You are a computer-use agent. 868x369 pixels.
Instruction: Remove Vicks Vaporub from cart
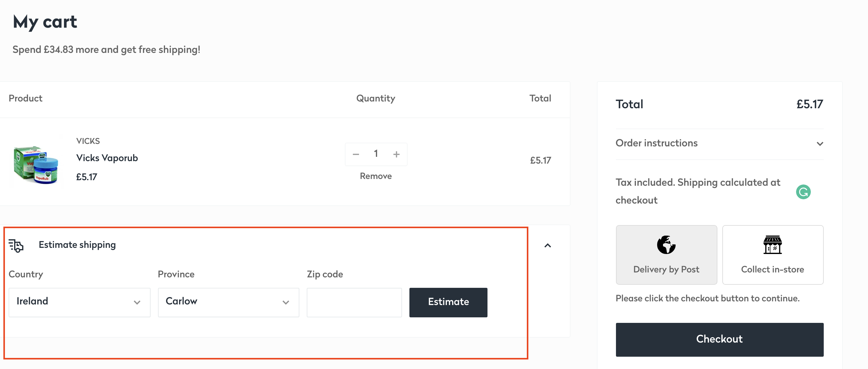(376, 176)
